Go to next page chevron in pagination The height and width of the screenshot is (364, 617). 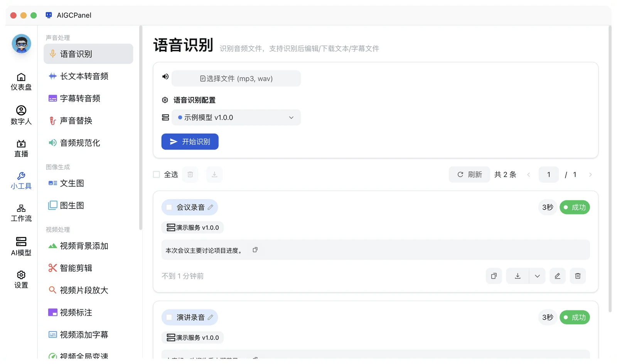tap(590, 174)
